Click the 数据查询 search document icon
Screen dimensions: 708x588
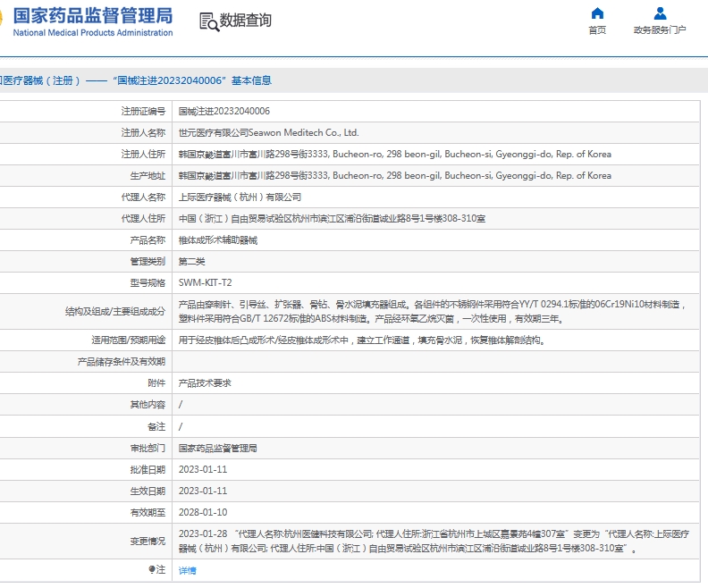pyautogui.click(x=209, y=21)
